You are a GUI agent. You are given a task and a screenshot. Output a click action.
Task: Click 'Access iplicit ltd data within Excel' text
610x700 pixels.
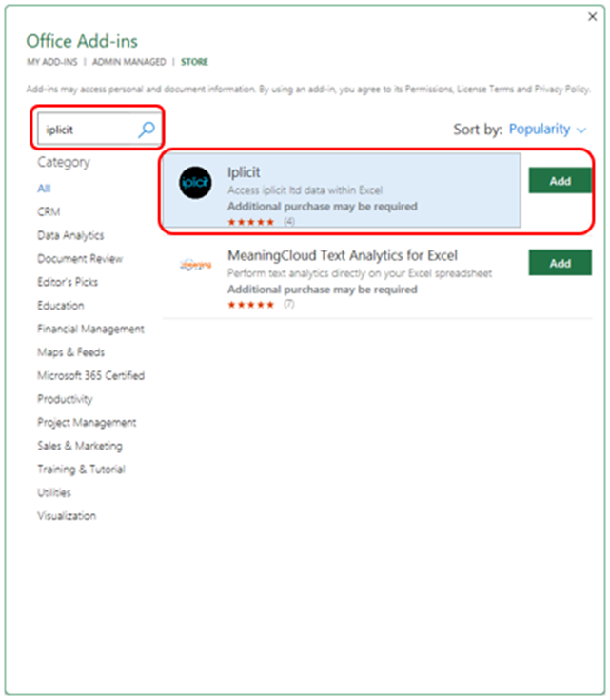[305, 190]
